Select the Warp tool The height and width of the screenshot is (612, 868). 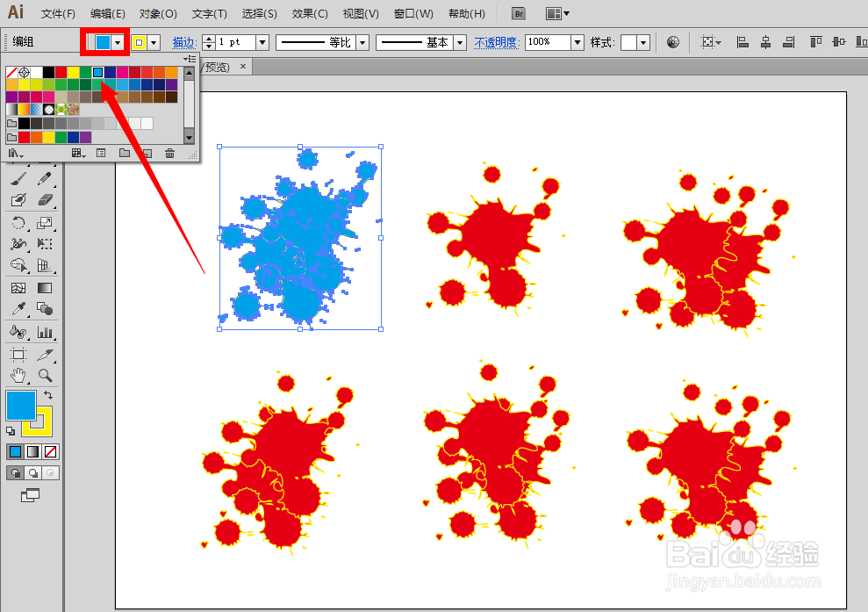pyautogui.click(x=18, y=244)
